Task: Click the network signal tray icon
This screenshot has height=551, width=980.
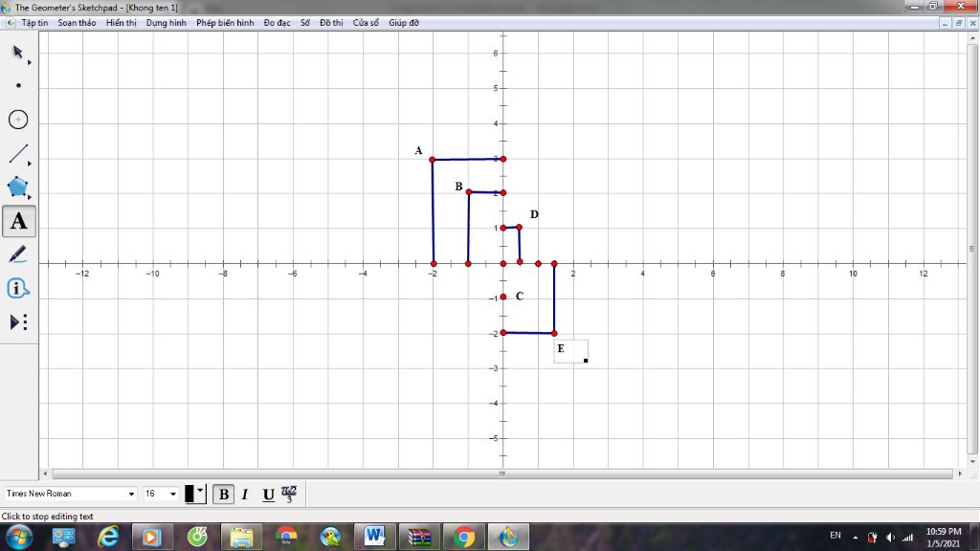Action: coord(907,538)
